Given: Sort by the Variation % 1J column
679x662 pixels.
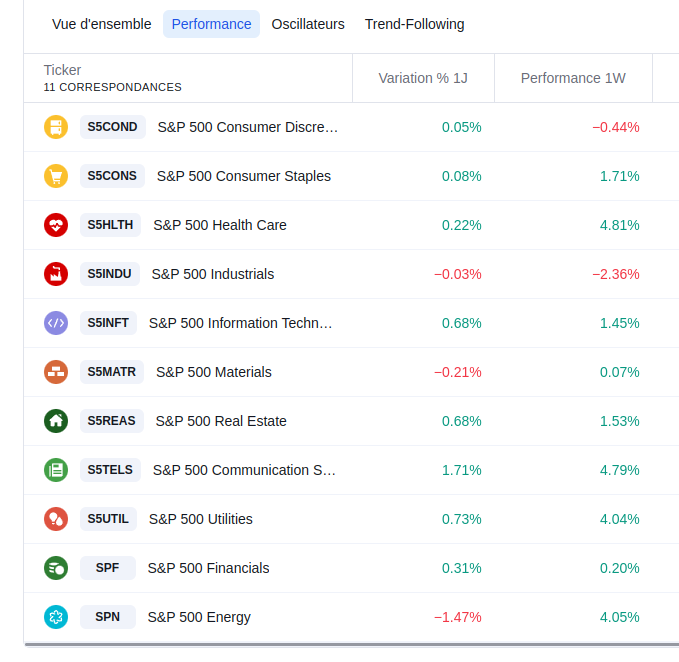Looking at the screenshot, I should pos(423,78).
